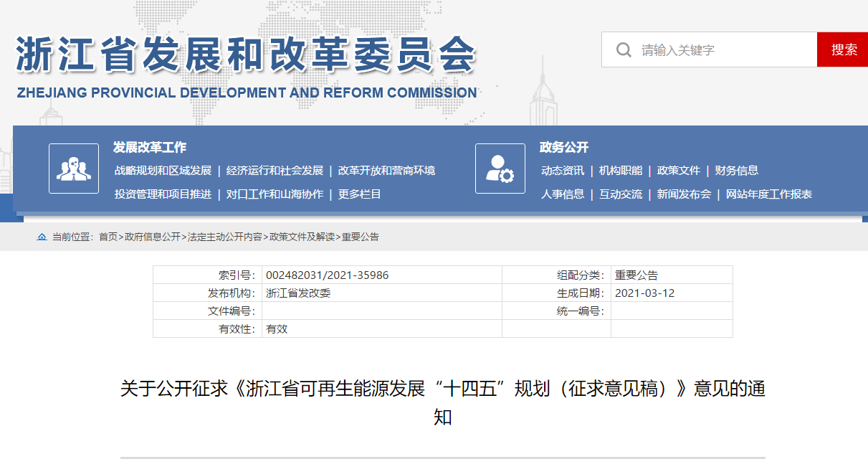Screen dimensions: 868x459
Task: Click the magnifier icon in search box
Action: pos(624,49)
